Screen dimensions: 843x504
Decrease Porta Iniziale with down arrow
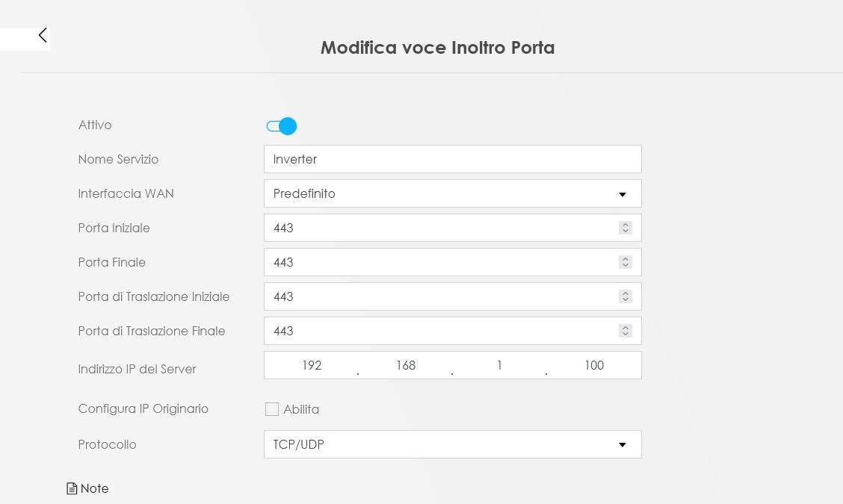[x=626, y=231]
